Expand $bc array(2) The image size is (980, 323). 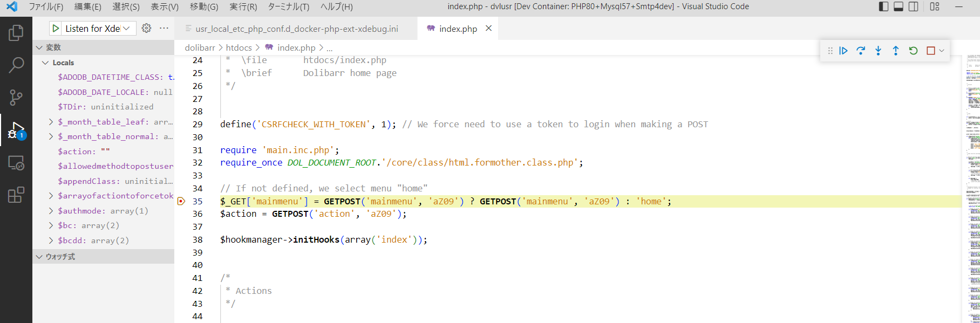(x=51, y=225)
